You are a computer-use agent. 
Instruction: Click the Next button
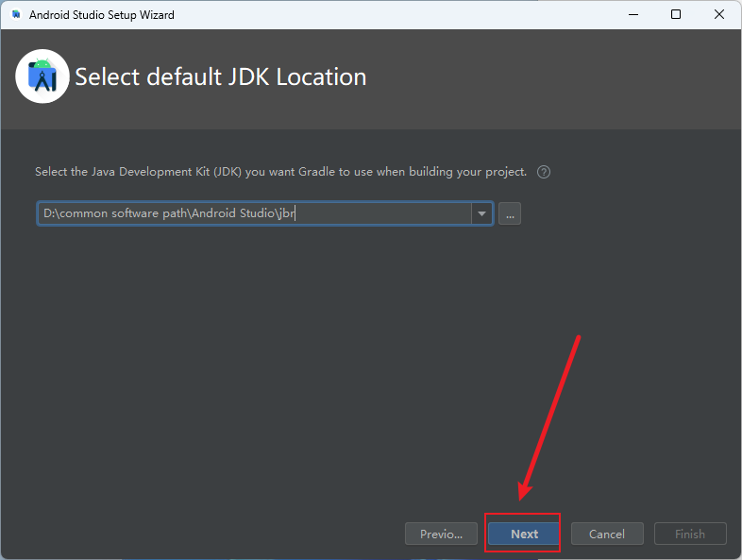(524, 534)
